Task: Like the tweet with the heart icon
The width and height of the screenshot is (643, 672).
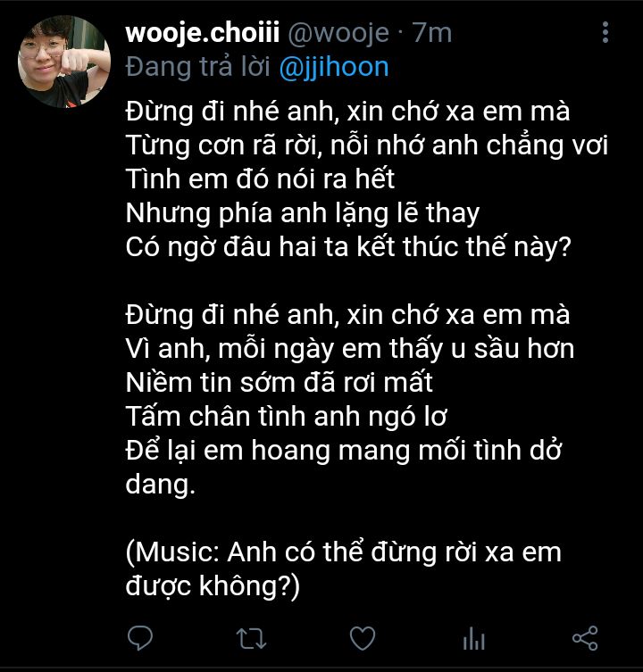Action: click(363, 639)
